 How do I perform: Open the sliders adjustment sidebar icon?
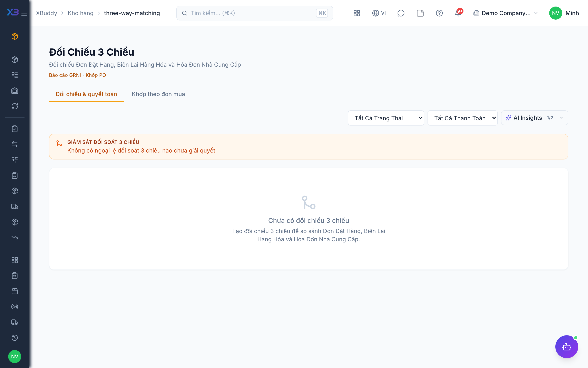click(x=14, y=160)
